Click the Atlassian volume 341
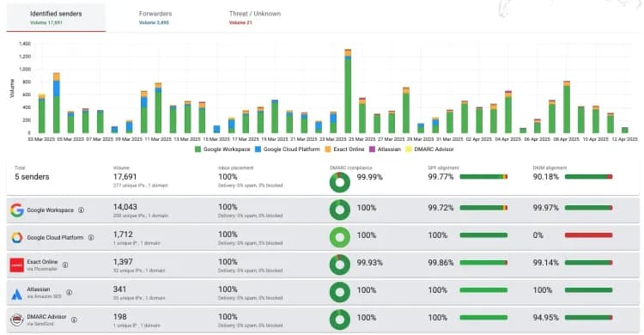The image size is (644, 335). 119,289
